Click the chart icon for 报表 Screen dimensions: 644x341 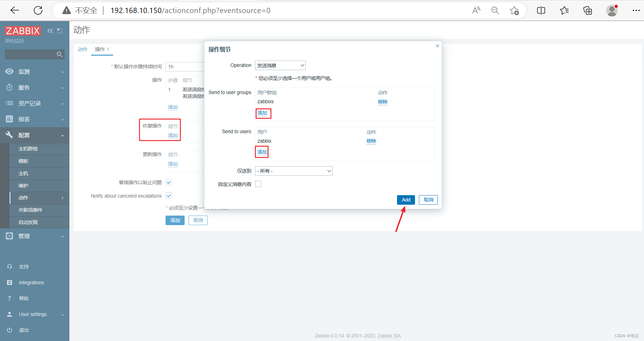point(10,119)
